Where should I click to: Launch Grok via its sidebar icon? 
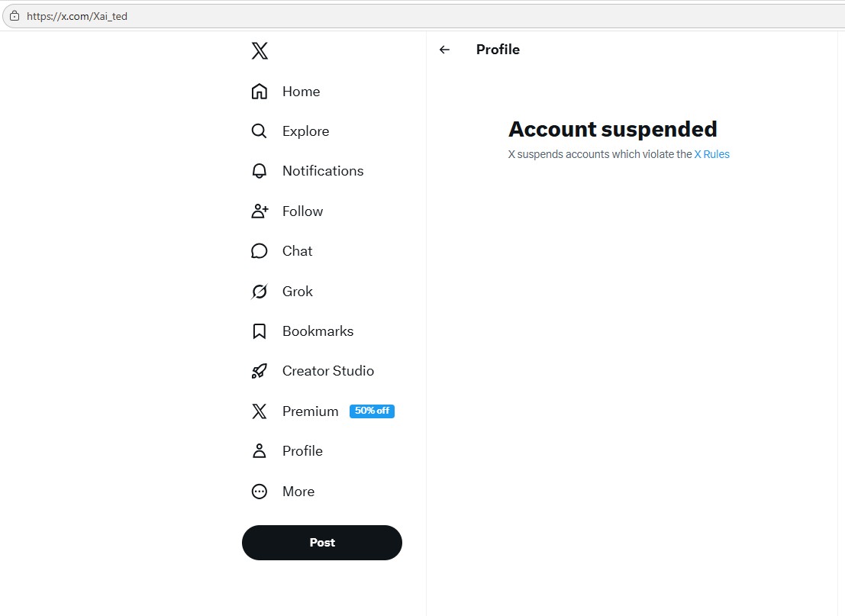(260, 291)
